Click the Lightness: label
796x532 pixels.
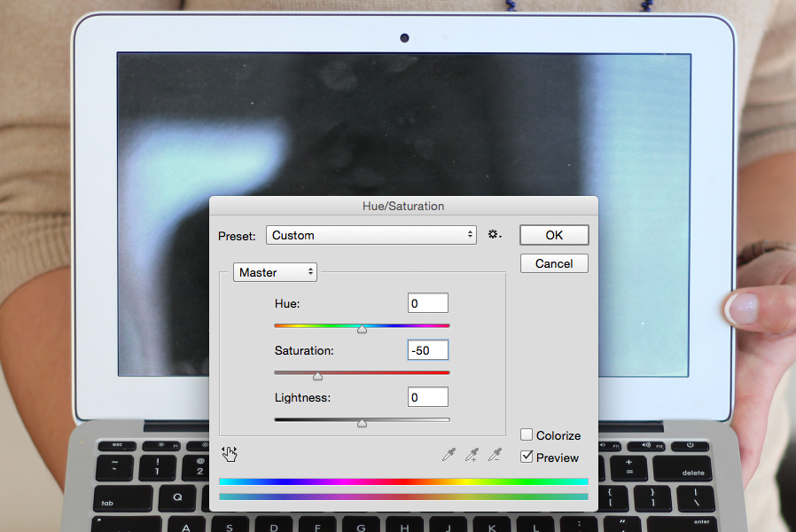[x=302, y=397]
